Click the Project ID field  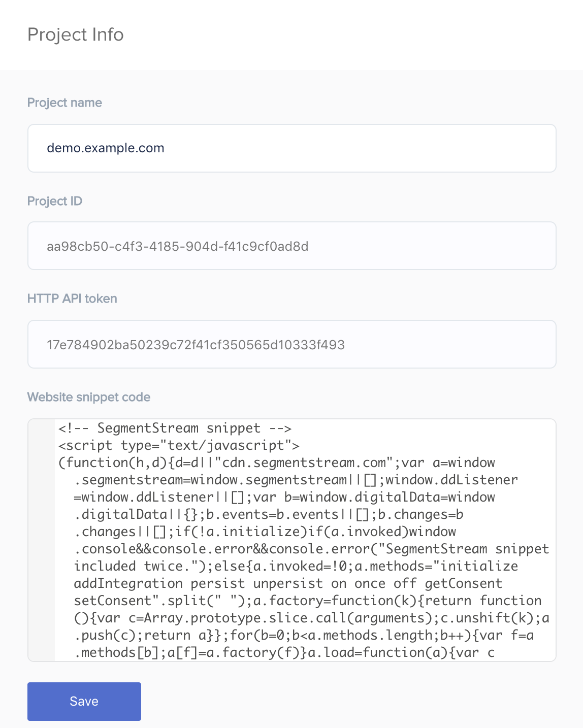click(x=292, y=246)
